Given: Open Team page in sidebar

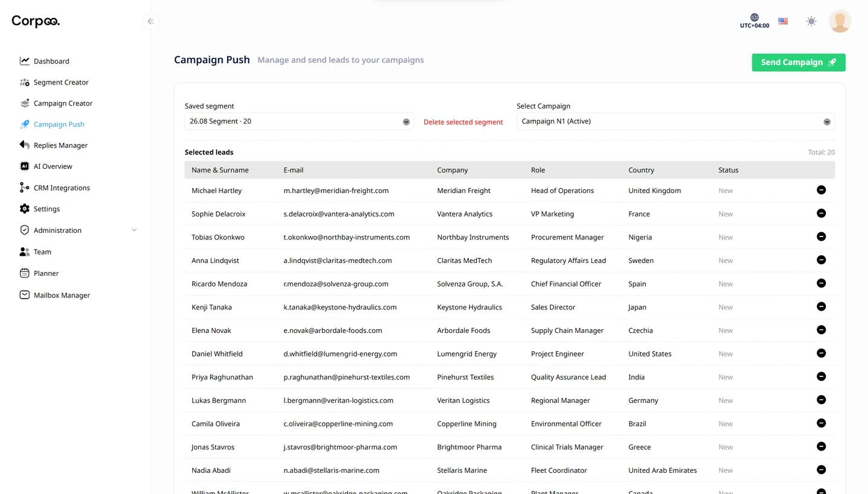Looking at the screenshot, I should click(x=36, y=252).
